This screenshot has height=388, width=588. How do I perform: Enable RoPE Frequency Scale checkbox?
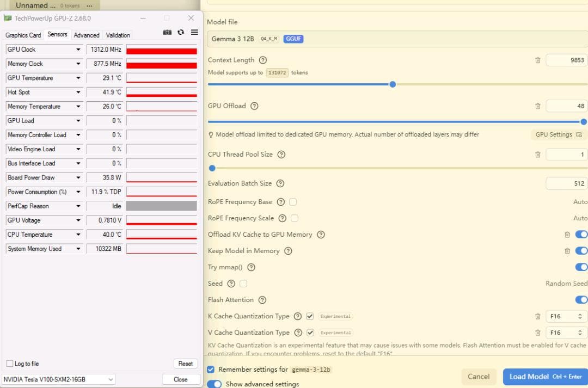[x=295, y=218]
